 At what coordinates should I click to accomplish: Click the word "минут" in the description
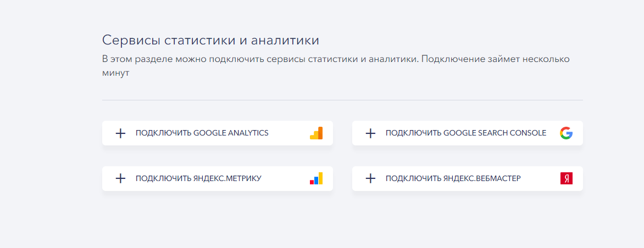(115, 73)
